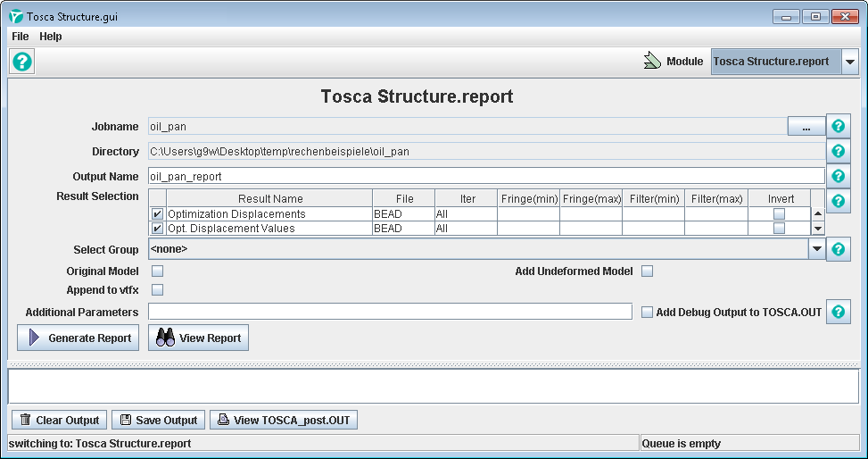Enable the Original Model checkbox
This screenshot has height=459, width=868.
pos(158,271)
